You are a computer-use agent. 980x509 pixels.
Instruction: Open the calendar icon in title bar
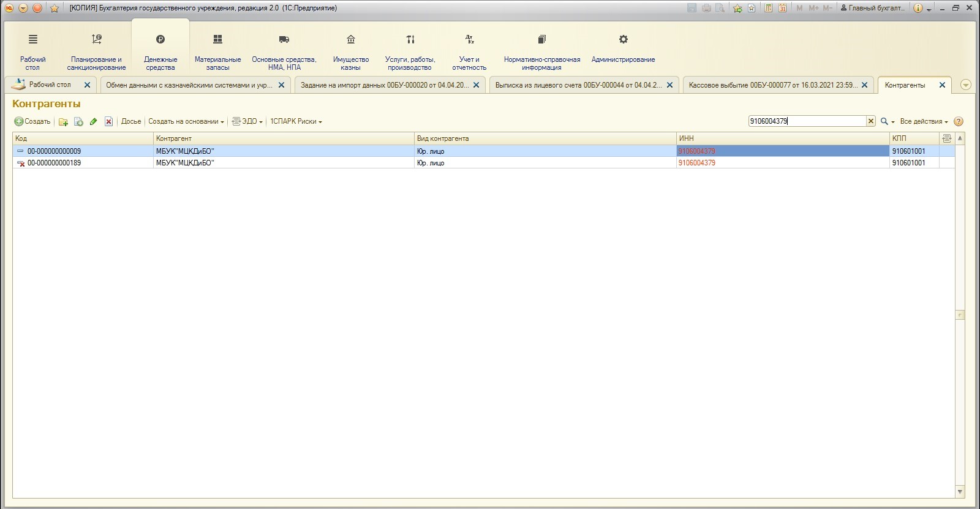click(782, 8)
